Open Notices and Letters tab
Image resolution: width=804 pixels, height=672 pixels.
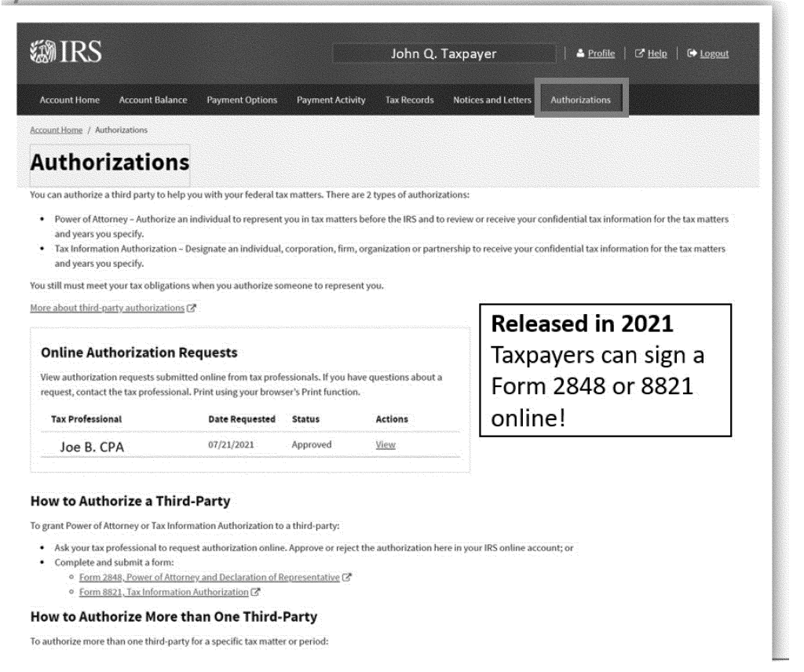tap(492, 100)
